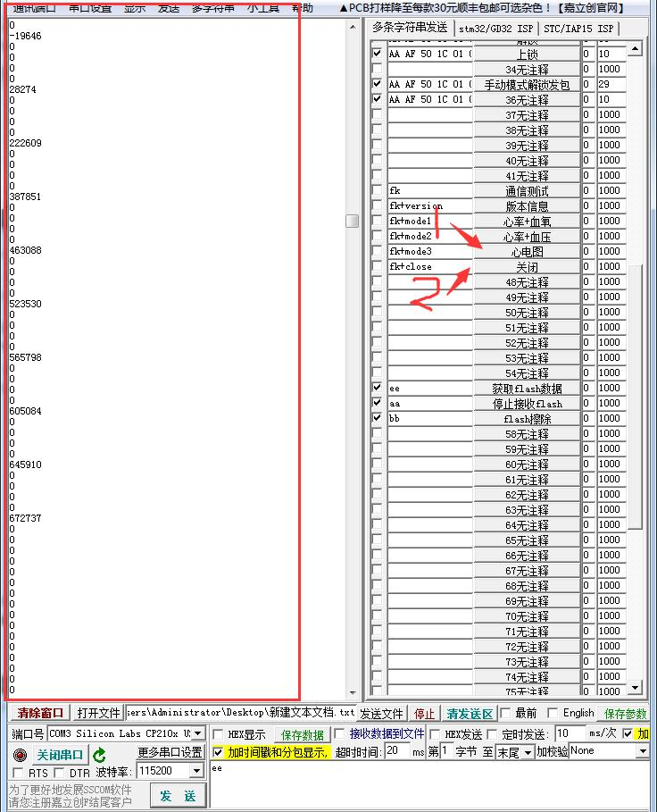Click 关闭串口 to close the port
The height and width of the screenshot is (812, 657).
60,755
